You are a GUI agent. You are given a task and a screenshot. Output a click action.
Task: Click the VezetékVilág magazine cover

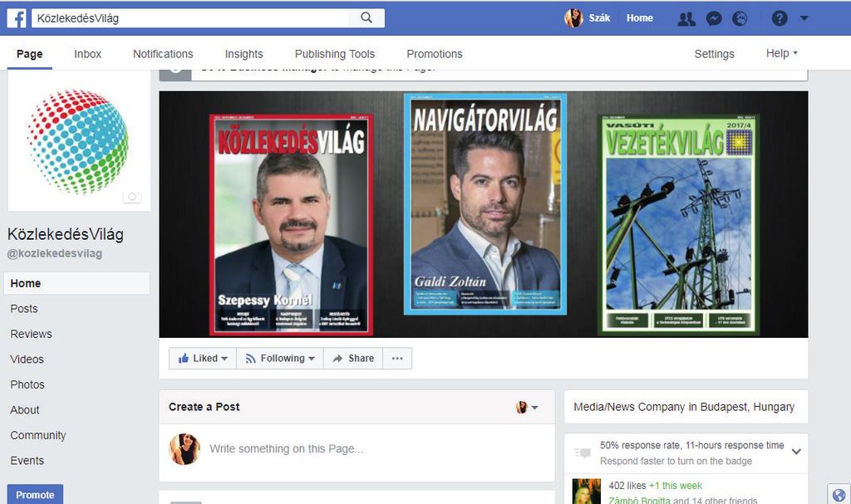coord(678,224)
